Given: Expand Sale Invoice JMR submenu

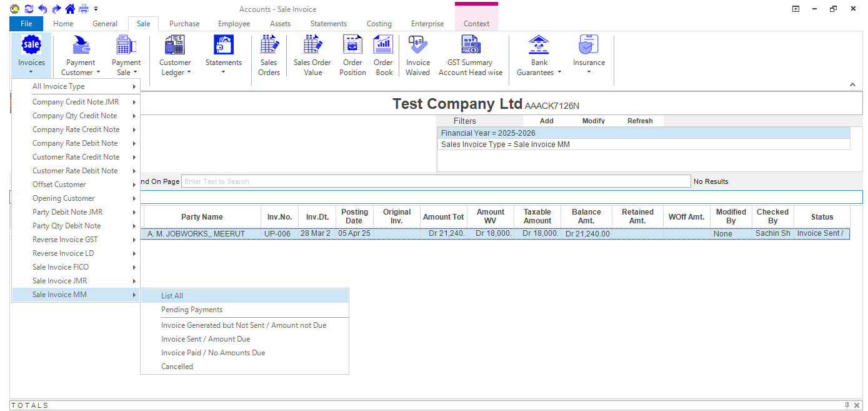Looking at the screenshot, I should tap(75, 281).
